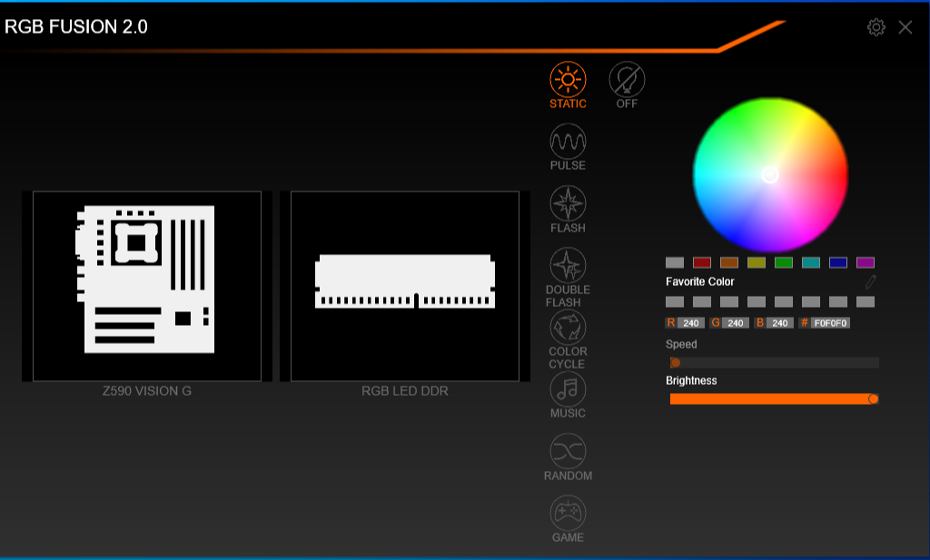Choose the Flash lighting effect
Image resolution: width=930 pixels, height=560 pixels.
[568, 203]
